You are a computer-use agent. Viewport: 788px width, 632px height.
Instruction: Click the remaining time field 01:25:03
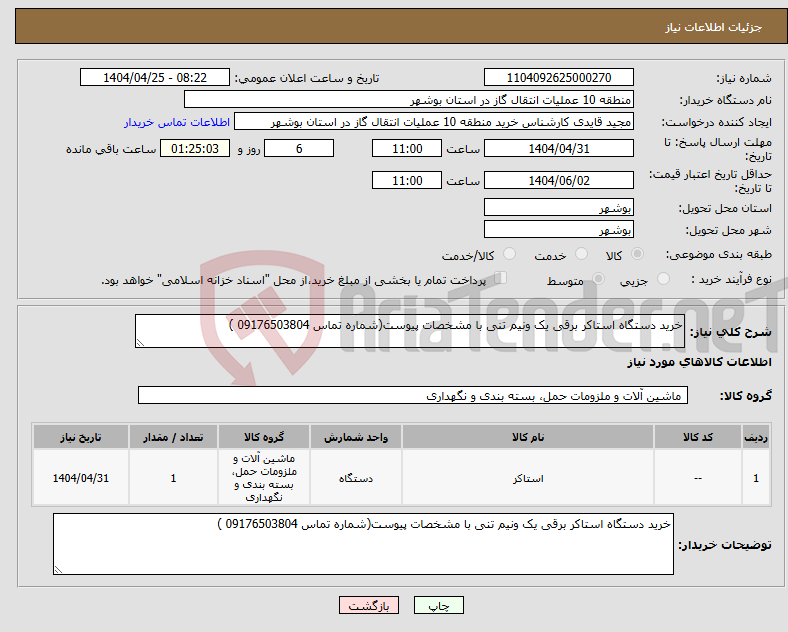coord(195,148)
